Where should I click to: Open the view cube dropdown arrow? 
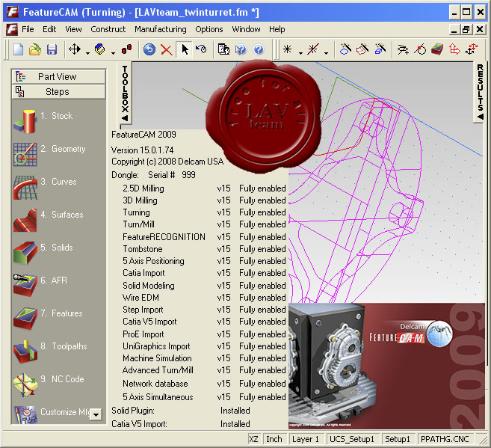click(113, 53)
